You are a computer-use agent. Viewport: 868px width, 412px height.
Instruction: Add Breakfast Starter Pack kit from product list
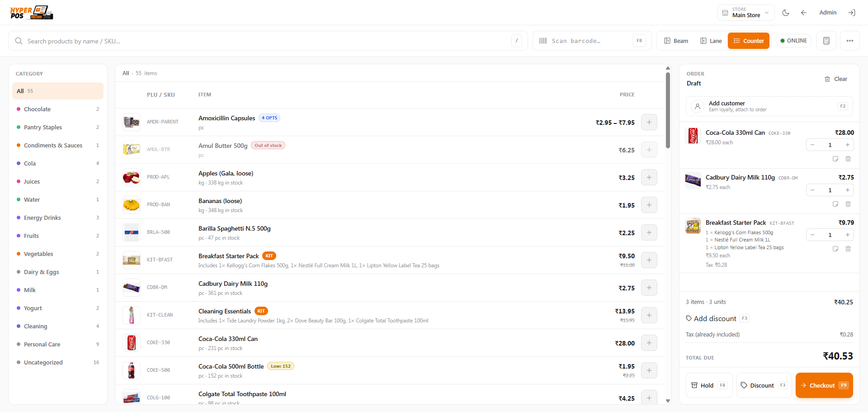pos(649,260)
